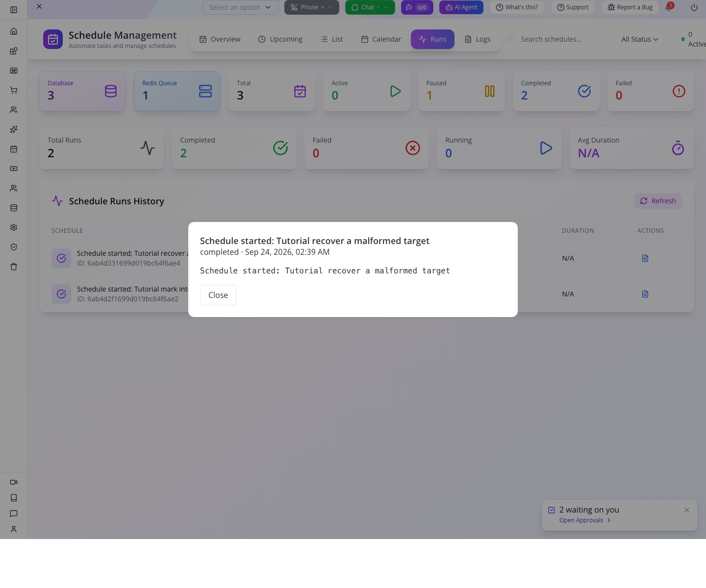Click the Paused schedules card
Screen dimensions: 706x588
[461, 91]
